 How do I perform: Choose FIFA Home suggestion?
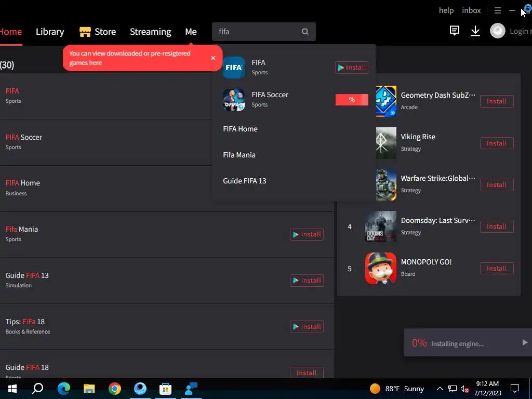[240, 129]
